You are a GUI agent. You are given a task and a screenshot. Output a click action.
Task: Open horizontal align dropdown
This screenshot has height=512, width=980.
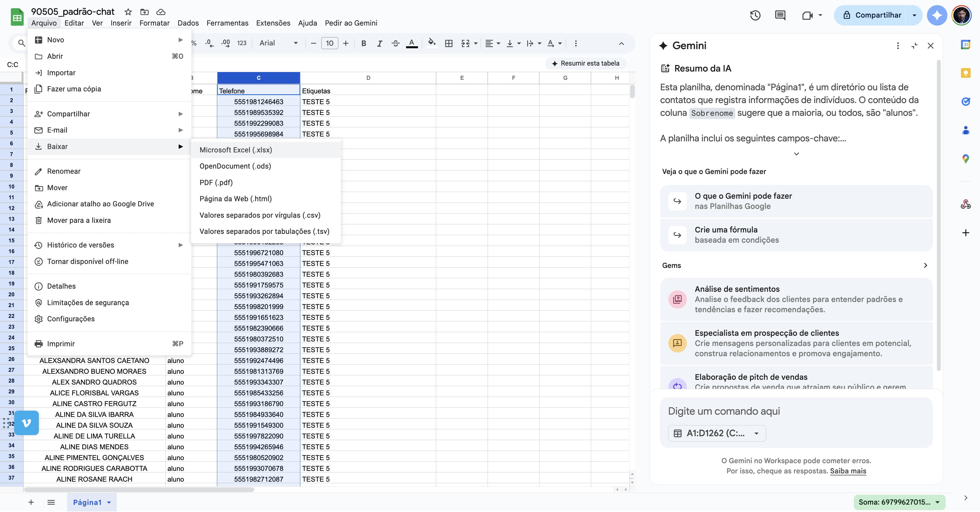(493, 43)
